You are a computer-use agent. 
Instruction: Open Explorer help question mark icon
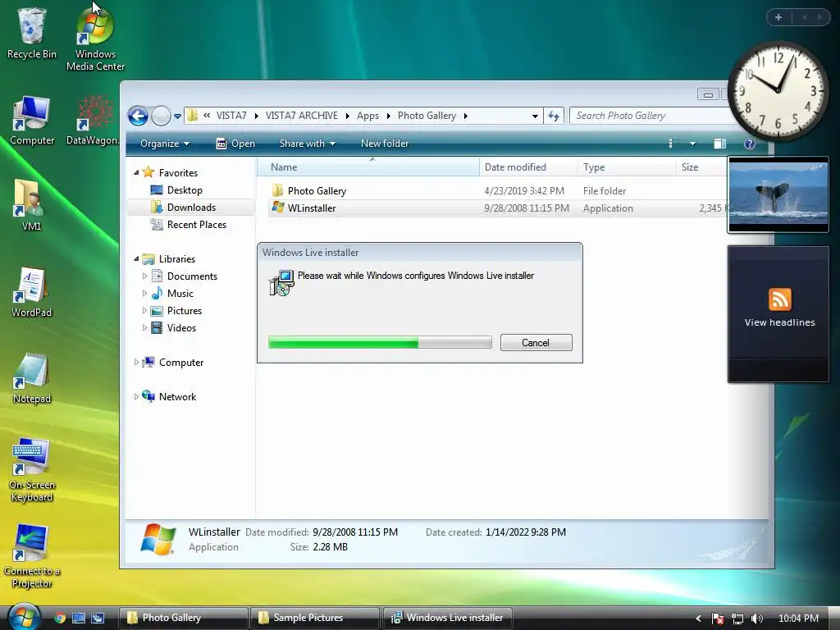coord(750,144)
